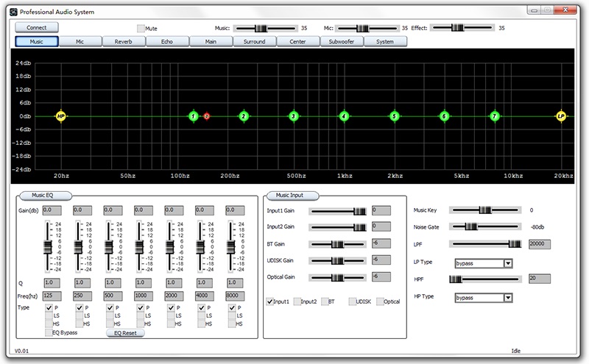Select green EQ band node 3
Image resolution: width=589 pixels, height=364 pixels.
coord(293,116)
